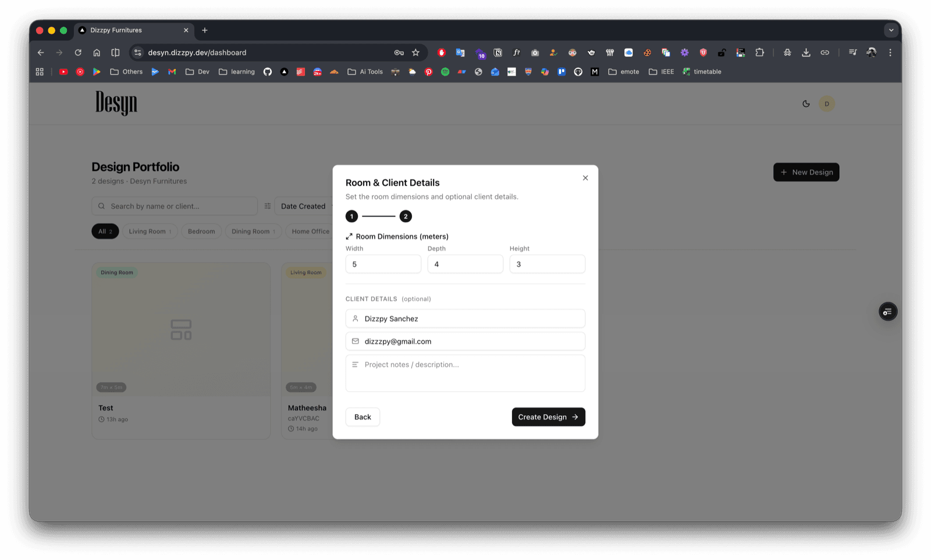
Task: Select the Bedroom filter chip
Action: (201, 231)
